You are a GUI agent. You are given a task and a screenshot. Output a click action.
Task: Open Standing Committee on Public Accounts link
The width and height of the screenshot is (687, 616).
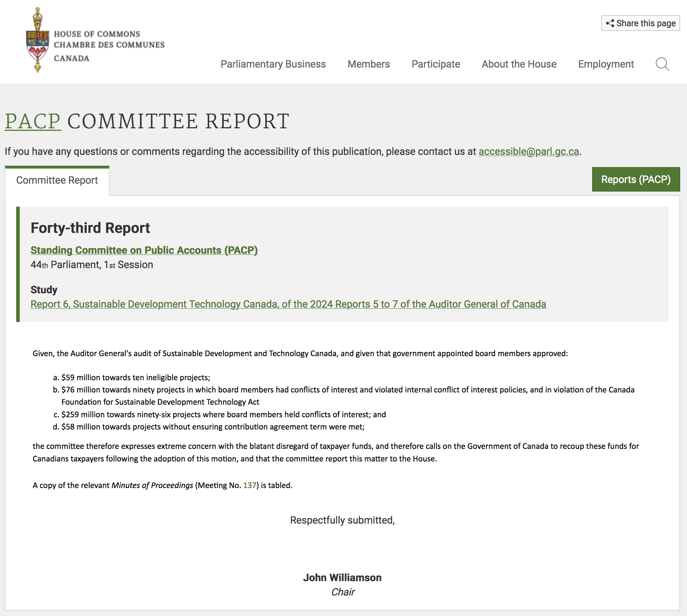click(x=144, y=250)
